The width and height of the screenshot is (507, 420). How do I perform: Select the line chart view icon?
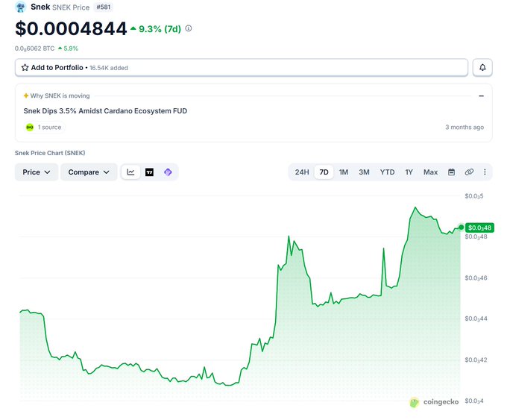130,172
